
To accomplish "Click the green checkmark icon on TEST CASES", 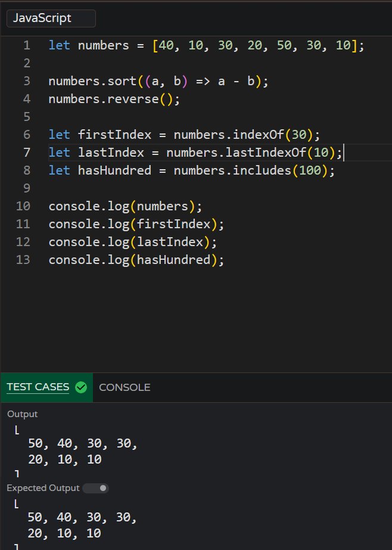I will click(x=81, y=387).
